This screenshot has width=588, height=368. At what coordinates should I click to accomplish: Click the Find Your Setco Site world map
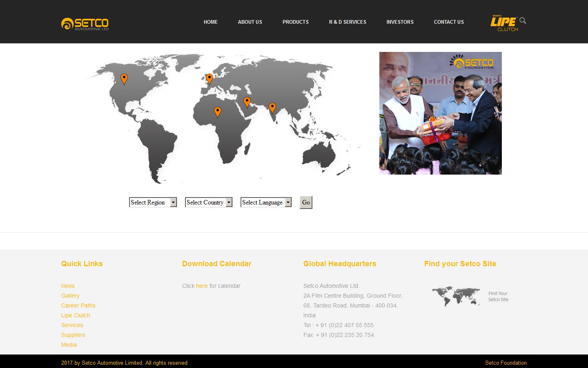(x=457, y=296)
